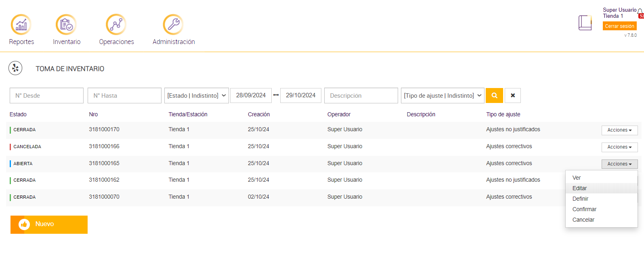644x258 pixels.
Task: Expand the Estado filter dropdown
Action: click(197, 96)
